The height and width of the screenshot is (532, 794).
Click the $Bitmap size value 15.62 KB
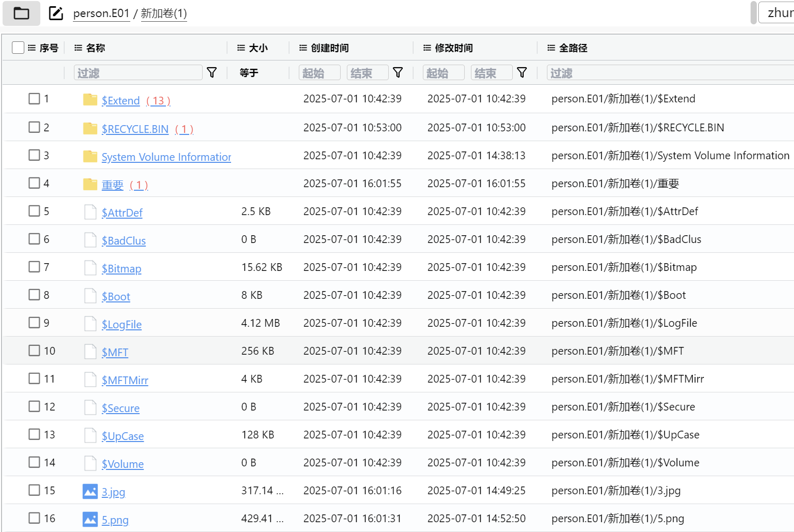point(262,267)
